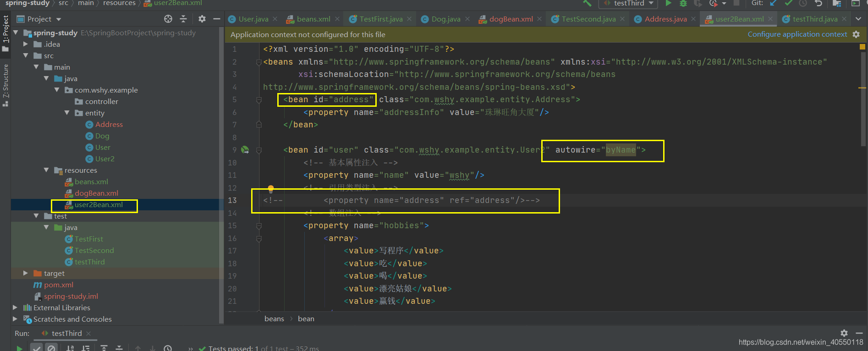
Task: Fold the beans tag on line 2
Action: (259, 62)
